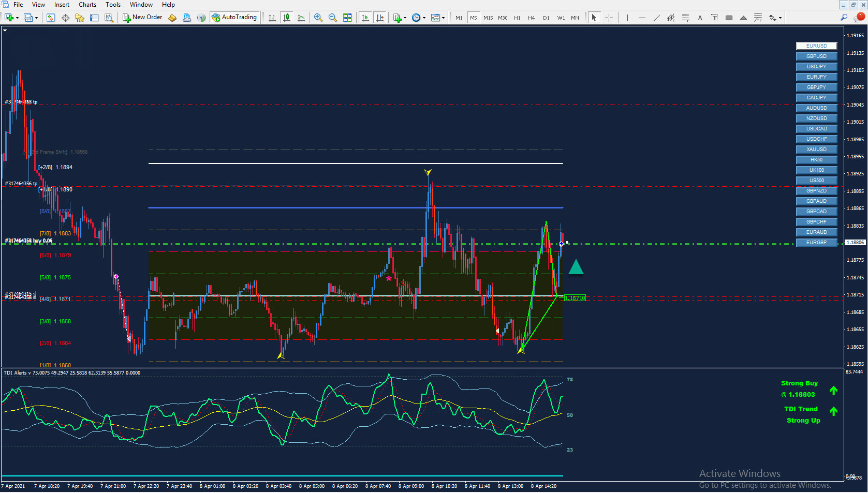Select the crosshair cursor tool
This screenshot has width=868, height=493.
(609, 18)
